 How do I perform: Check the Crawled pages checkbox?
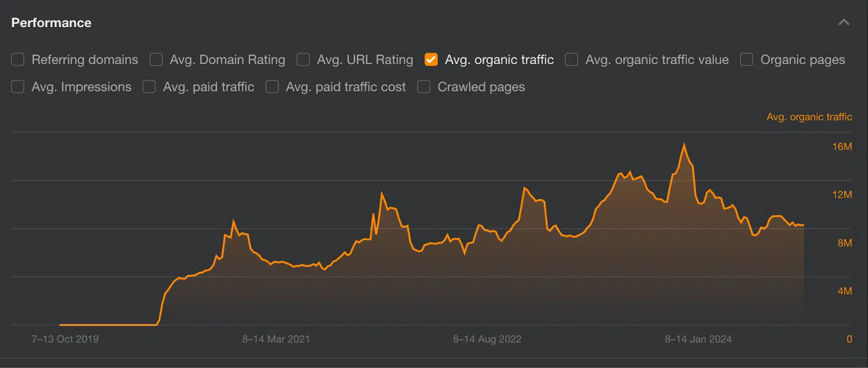pyautogui.click(x=424, y=87)
